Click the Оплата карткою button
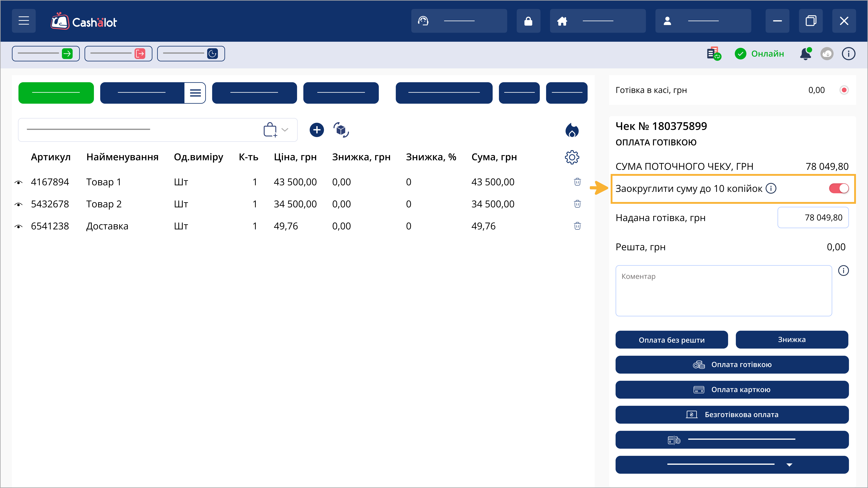This screenshot has height=488, width=868. [732, 390]
